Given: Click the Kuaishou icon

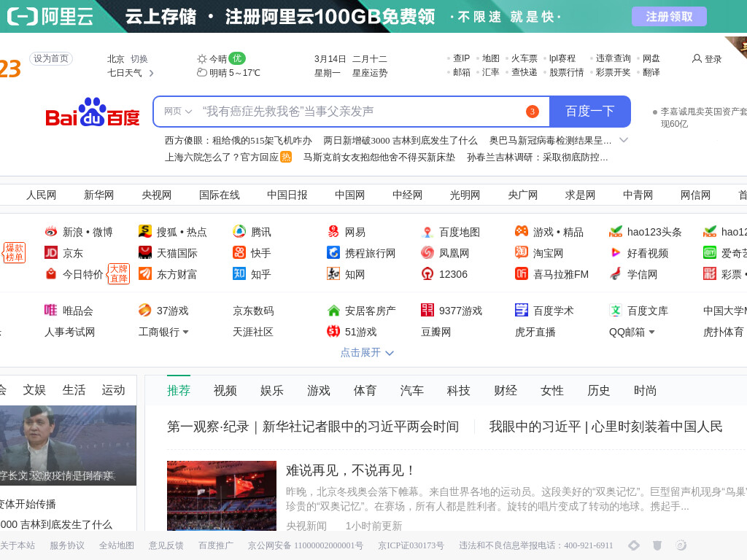Looking at the screenshot, I should point(239,252).
